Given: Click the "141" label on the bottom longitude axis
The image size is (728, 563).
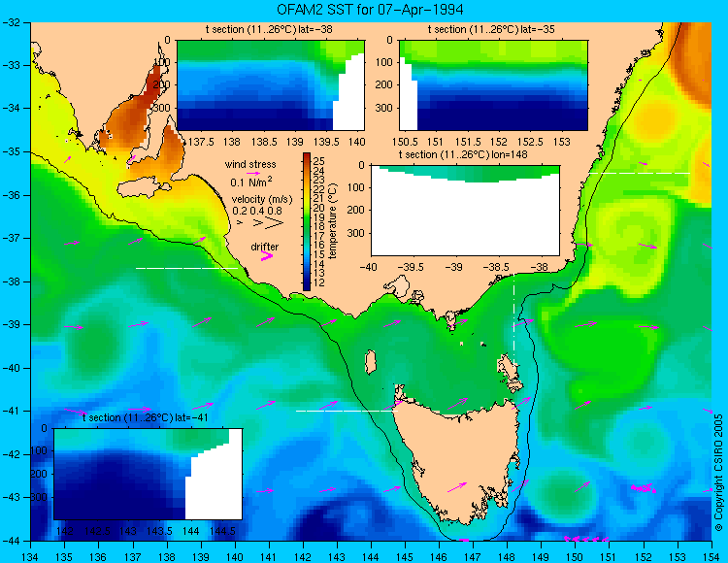Looking at the screenshot, I should (268, 557).
